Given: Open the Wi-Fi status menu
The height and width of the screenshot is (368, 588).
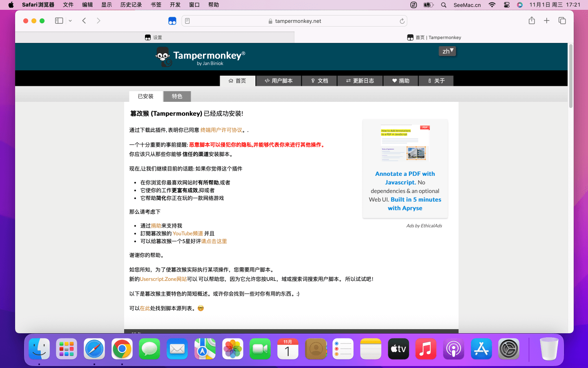Looking at the screenshot, I should (492, 5).
